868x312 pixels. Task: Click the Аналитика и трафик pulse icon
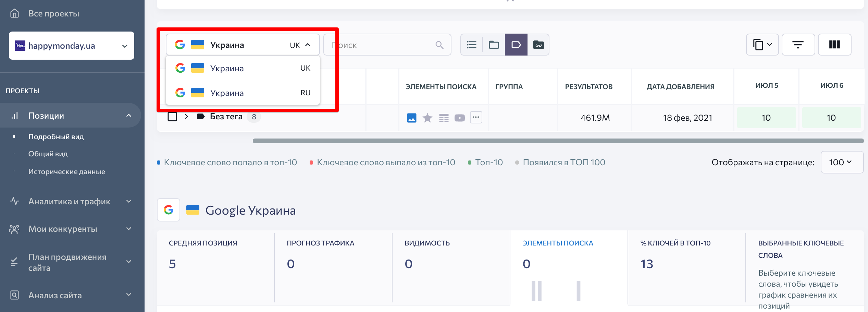tap(14, 201)
